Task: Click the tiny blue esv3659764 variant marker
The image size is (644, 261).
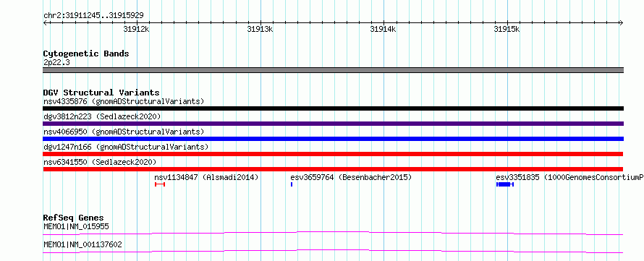Action: point(292,184)
